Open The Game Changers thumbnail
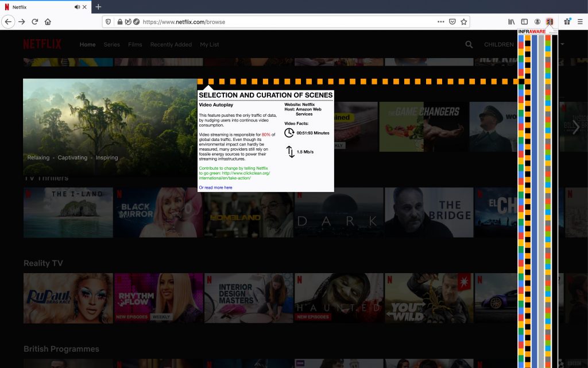Screen dimensions: 588x368 point(424,127)
